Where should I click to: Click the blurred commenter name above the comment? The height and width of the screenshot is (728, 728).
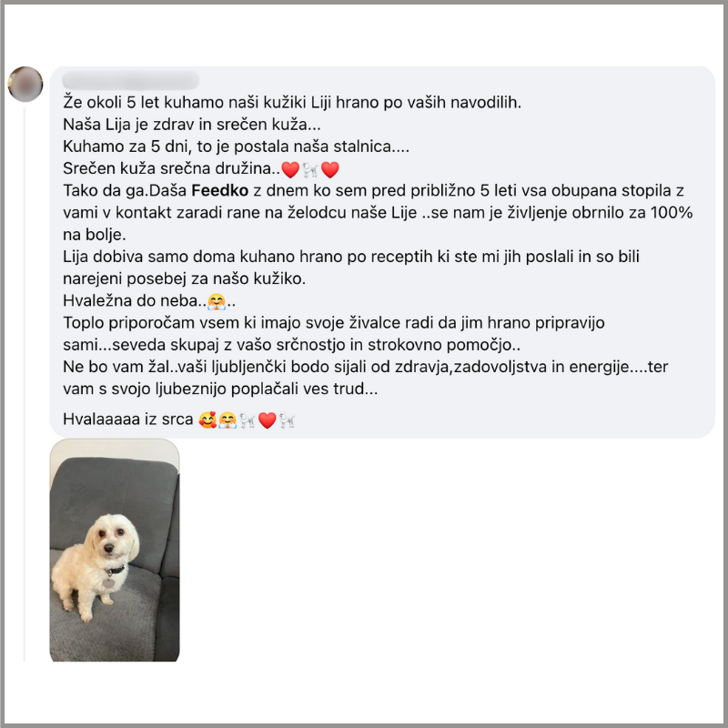pyautogui.click(x=130, y=80)
